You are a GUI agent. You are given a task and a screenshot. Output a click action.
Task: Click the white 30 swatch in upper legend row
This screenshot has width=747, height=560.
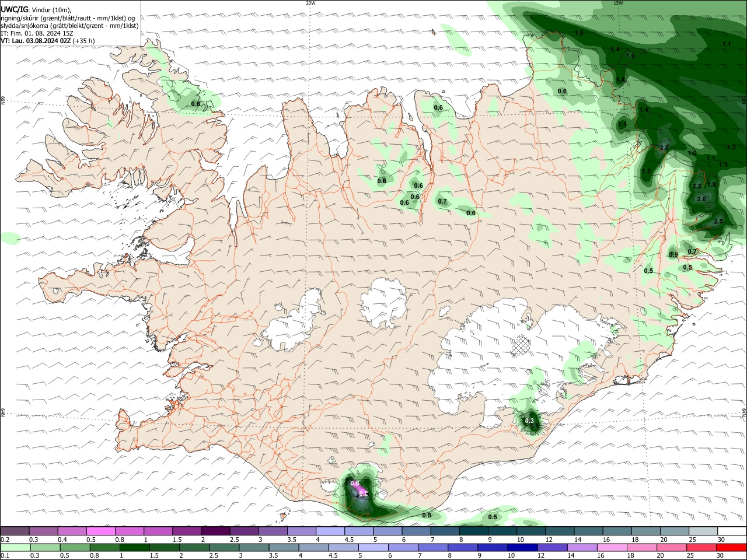[x=732, y=531]
